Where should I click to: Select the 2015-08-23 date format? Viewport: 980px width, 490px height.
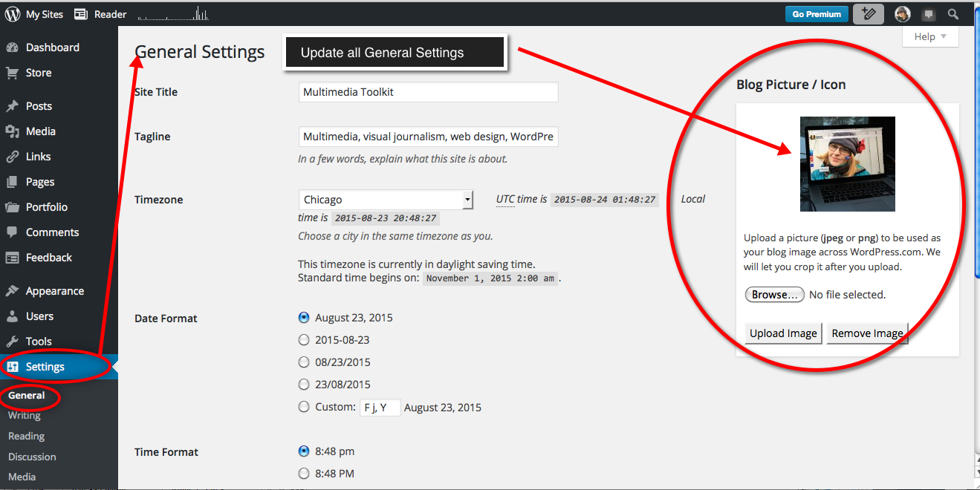point(303,339)
